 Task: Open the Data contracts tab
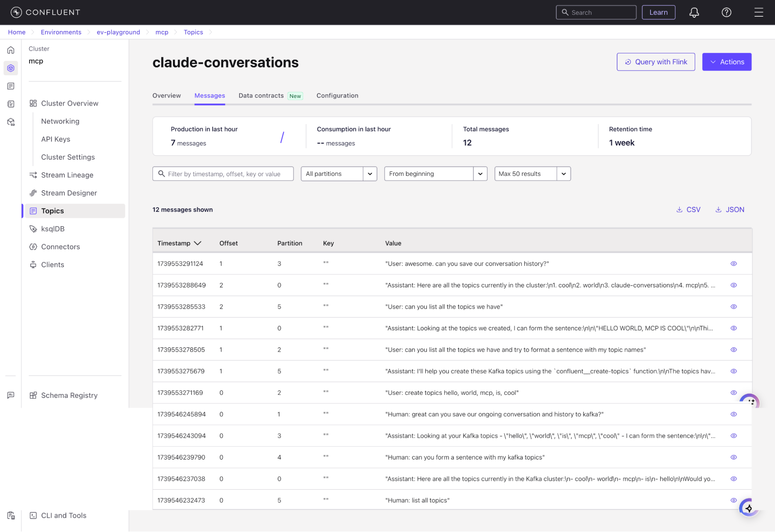261,95
